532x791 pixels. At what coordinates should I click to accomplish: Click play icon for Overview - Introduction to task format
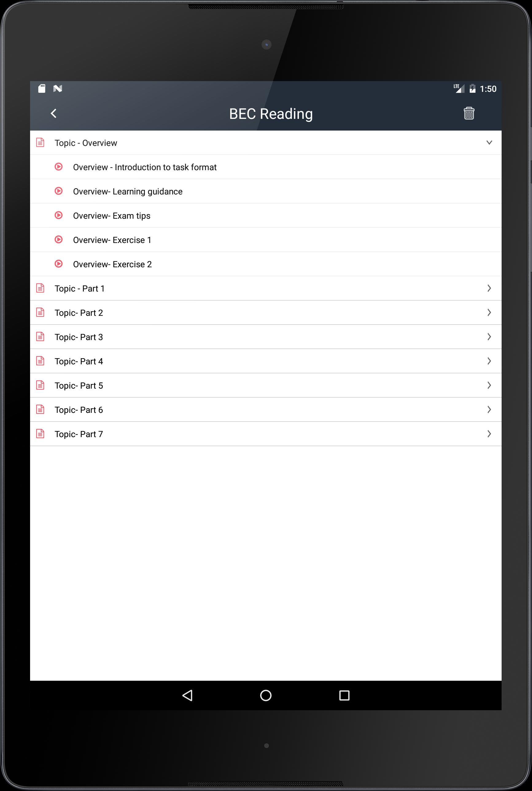(59, 167)
